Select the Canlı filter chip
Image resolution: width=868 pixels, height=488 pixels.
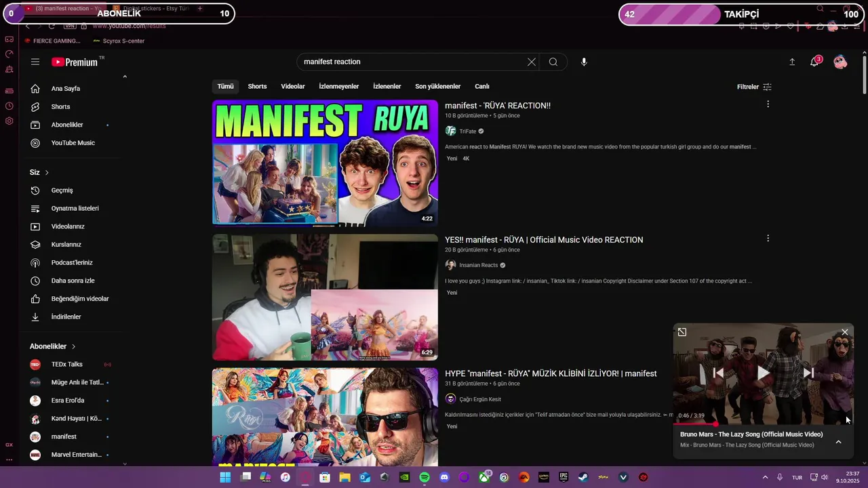(482, 87)
